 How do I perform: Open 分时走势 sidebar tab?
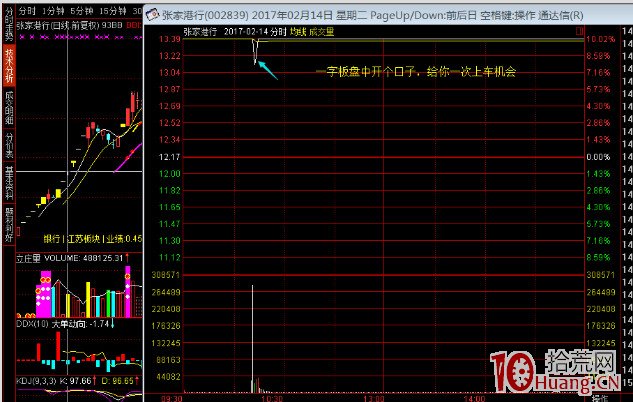point(9,23)
